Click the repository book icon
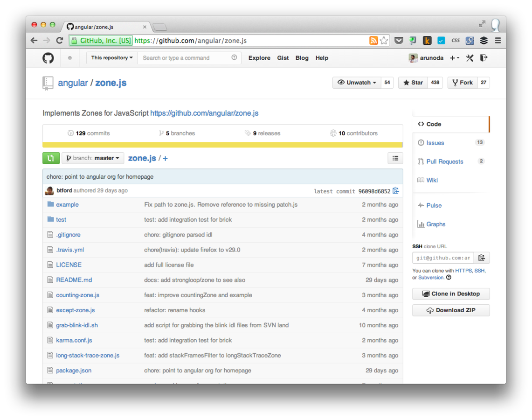This screenshot has height=420, width=532. pyautogui.click(x=48, y=83)
